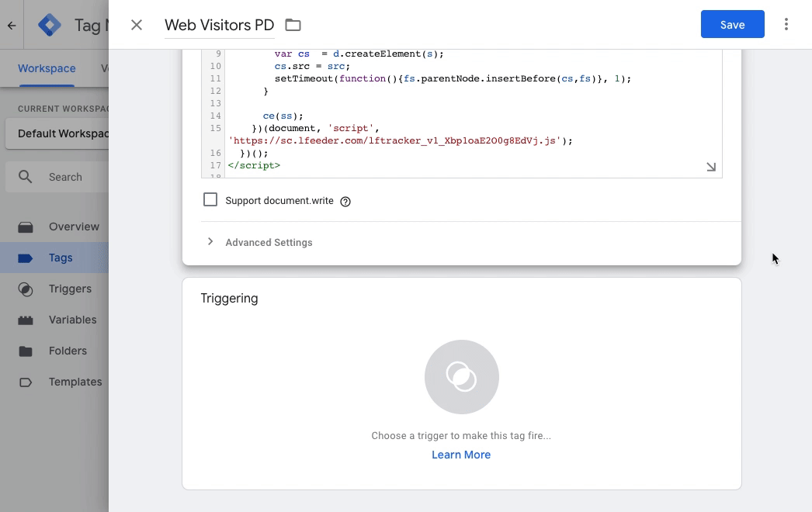The image size is (812, 512).
Task: Click the setTimeout line in the code editor
Action: coord(453,78)
